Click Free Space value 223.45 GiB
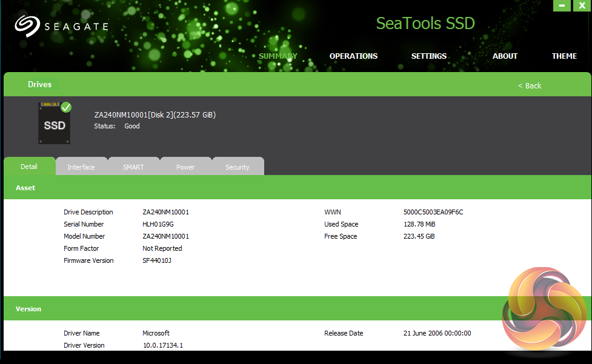Image resolution: width=592 pixels, height=364 pixels. pyautogui.click(x=419, y=236)
